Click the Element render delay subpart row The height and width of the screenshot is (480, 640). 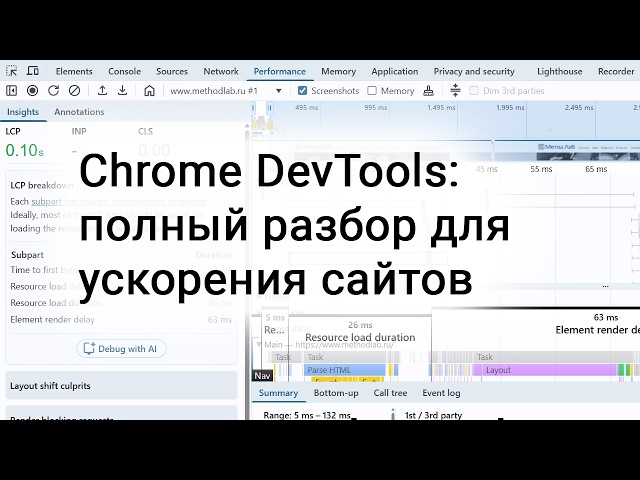(x=121, y=320)
